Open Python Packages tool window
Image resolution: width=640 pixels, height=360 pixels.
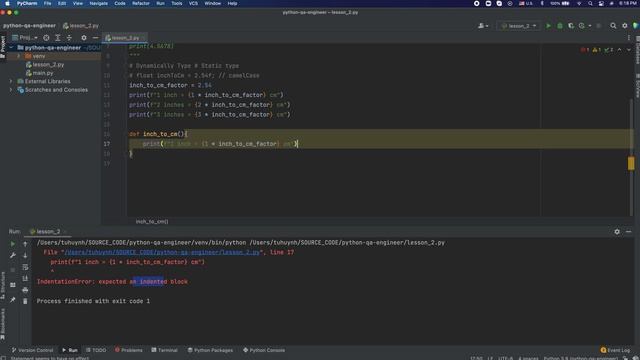click(x=210, y=350)
